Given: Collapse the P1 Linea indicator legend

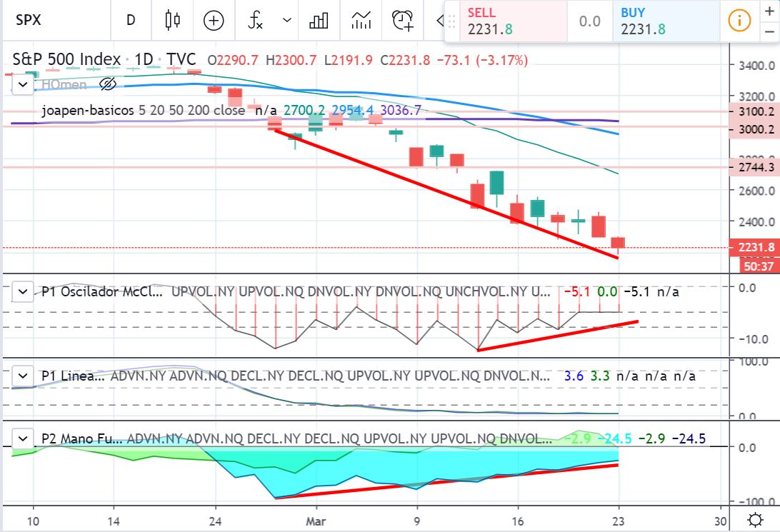Looking at the screenshot, I should coord(23,376).
